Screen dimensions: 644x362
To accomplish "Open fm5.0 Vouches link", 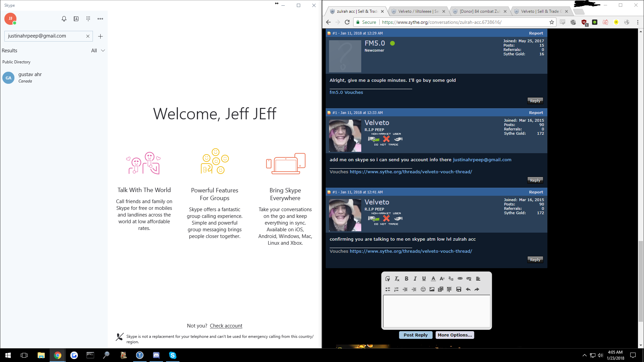I will (x=346, y=93).
